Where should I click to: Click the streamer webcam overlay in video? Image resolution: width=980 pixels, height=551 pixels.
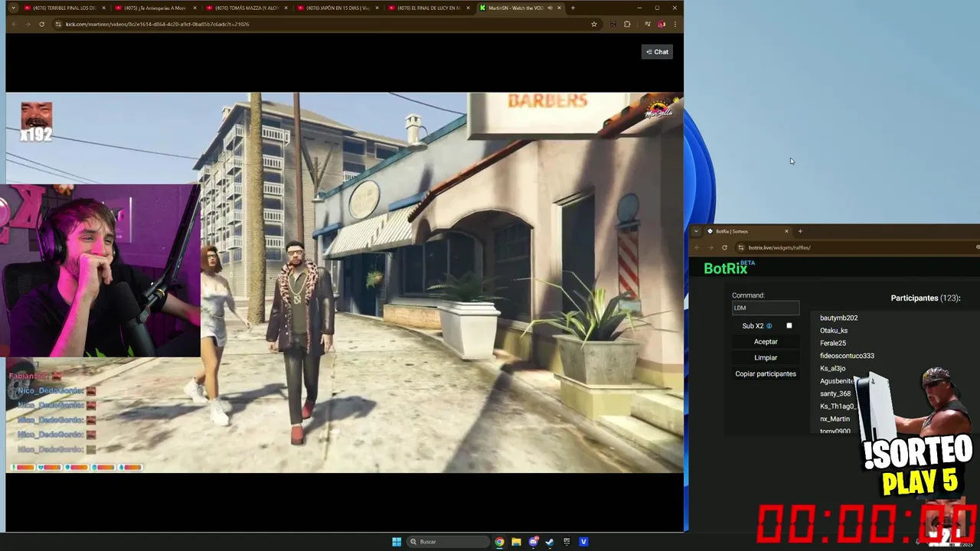(x=100, y=271)
